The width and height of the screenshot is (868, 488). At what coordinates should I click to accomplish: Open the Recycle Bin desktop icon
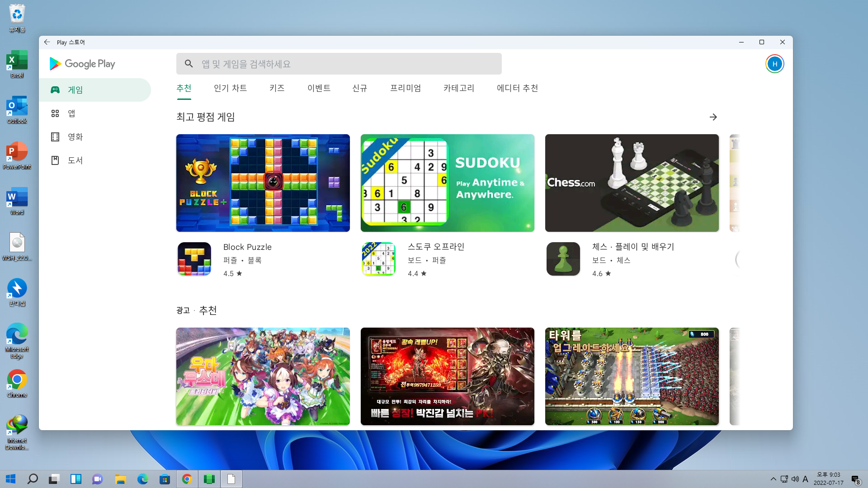click(x=17, y=18)
